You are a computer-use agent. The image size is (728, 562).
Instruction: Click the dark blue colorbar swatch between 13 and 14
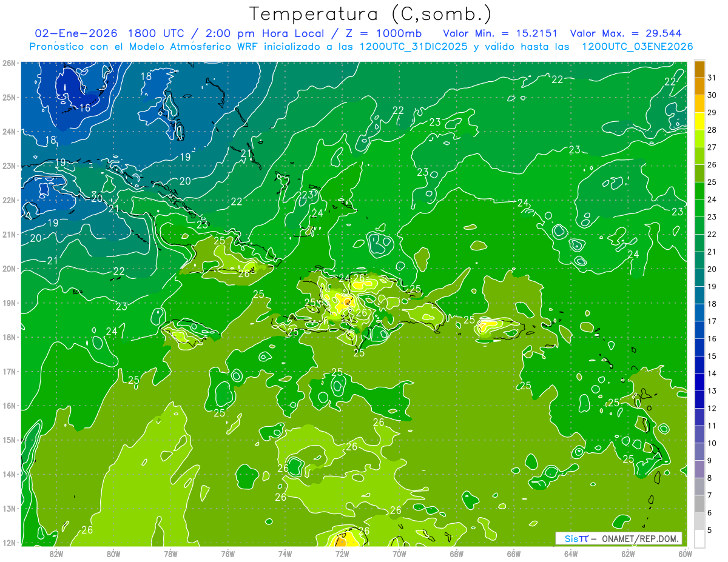(699, 383)
